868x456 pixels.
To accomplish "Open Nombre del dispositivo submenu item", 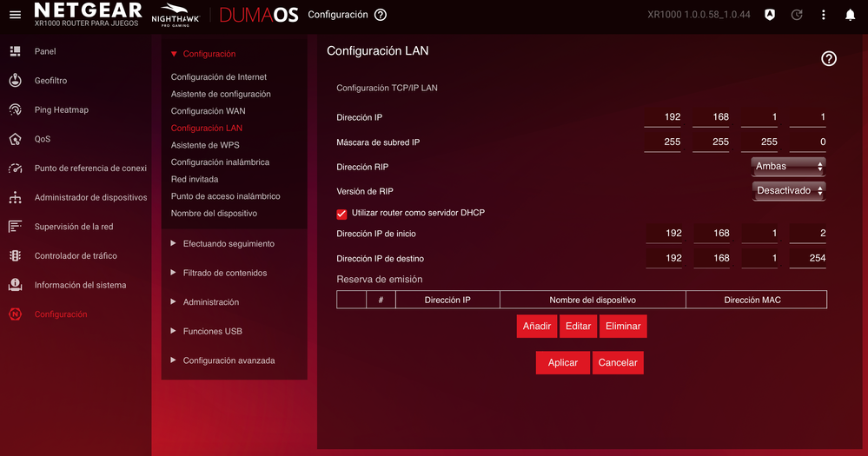I will [x=214, y=213].
